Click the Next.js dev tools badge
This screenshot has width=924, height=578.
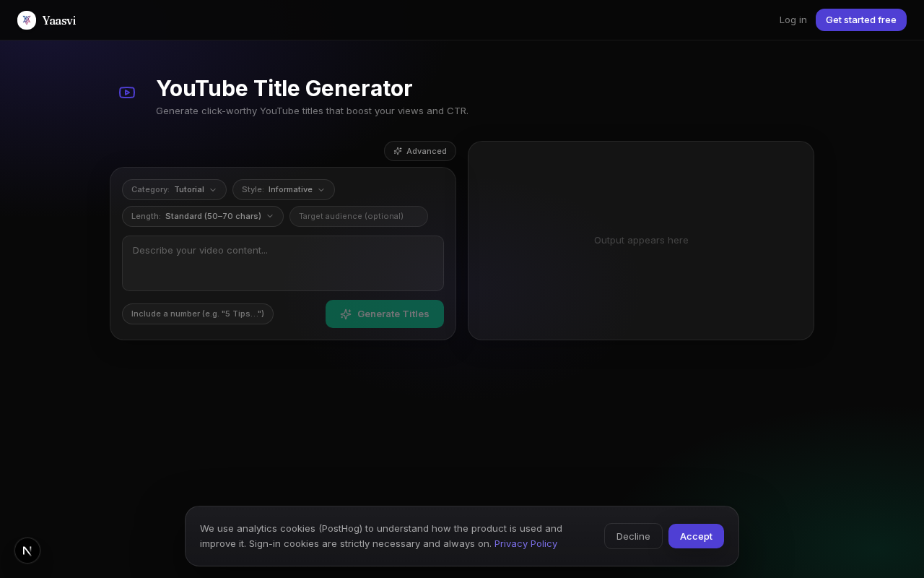[27, 551]
